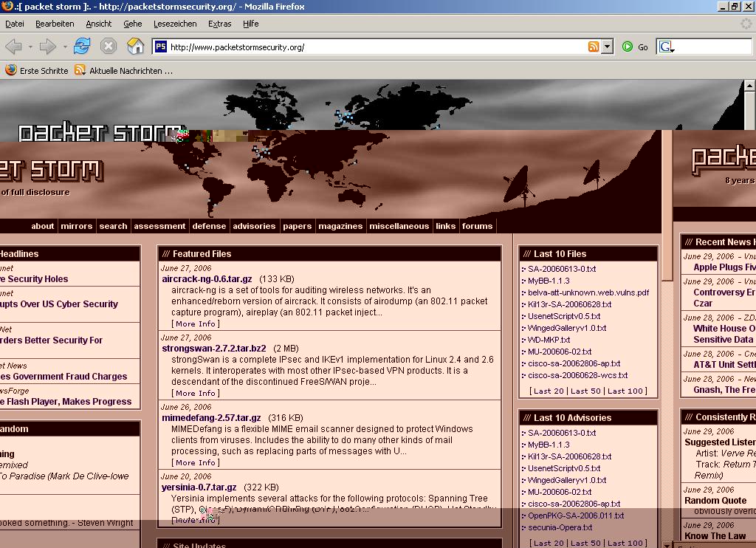Visit the defense section
756x548 pixels.
point(209,226)
